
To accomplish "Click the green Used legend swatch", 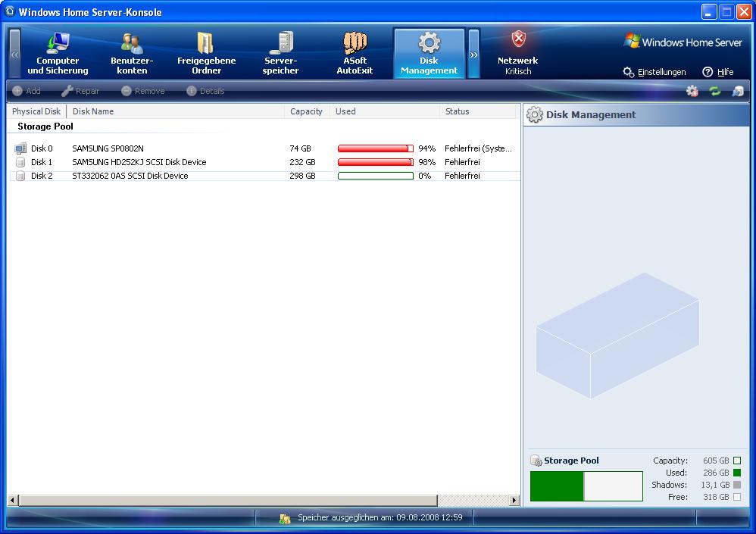I will click(737, 473).
